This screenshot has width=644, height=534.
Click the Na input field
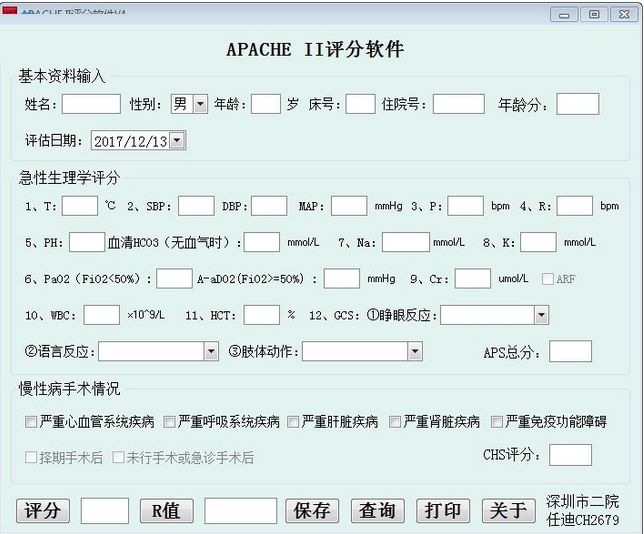click(406, 242)
